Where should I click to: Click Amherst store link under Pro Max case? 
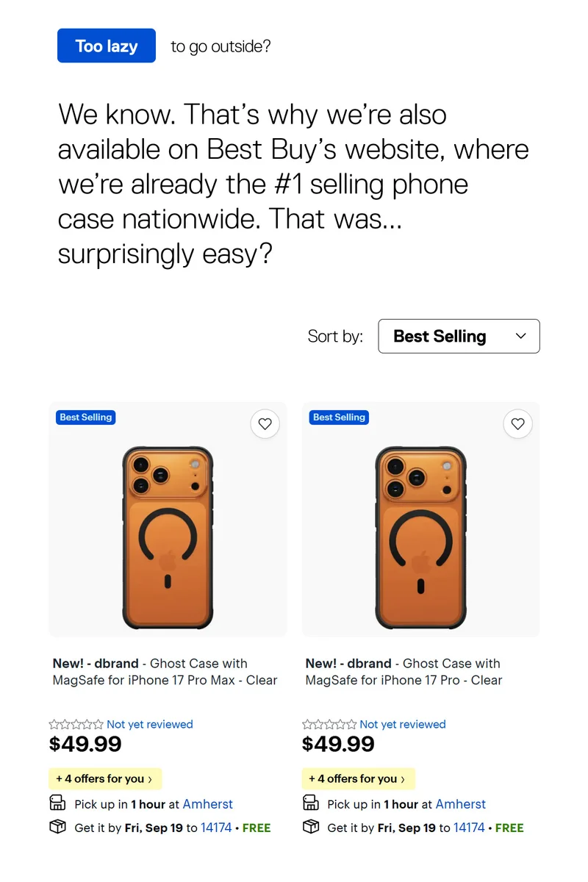(x=207, y=804)
